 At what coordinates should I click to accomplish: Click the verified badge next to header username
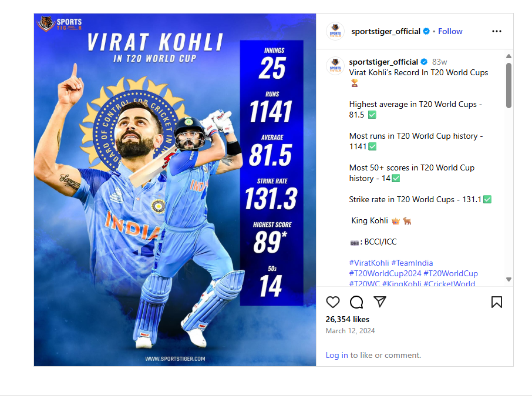click(x=426, y=31)
